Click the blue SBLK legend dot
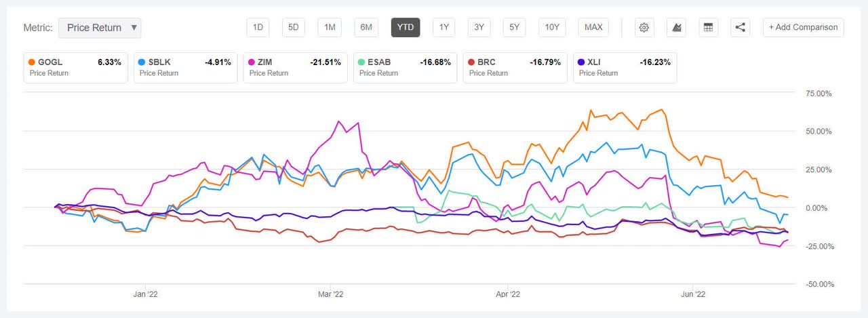Viewport: 868px width, 318px height. (x=142, y=62)
